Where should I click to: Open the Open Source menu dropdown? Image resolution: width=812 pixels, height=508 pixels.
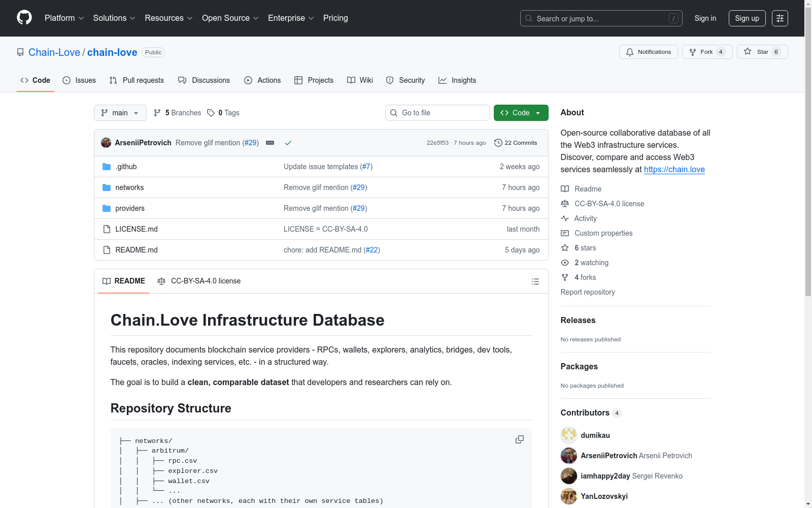230,18
